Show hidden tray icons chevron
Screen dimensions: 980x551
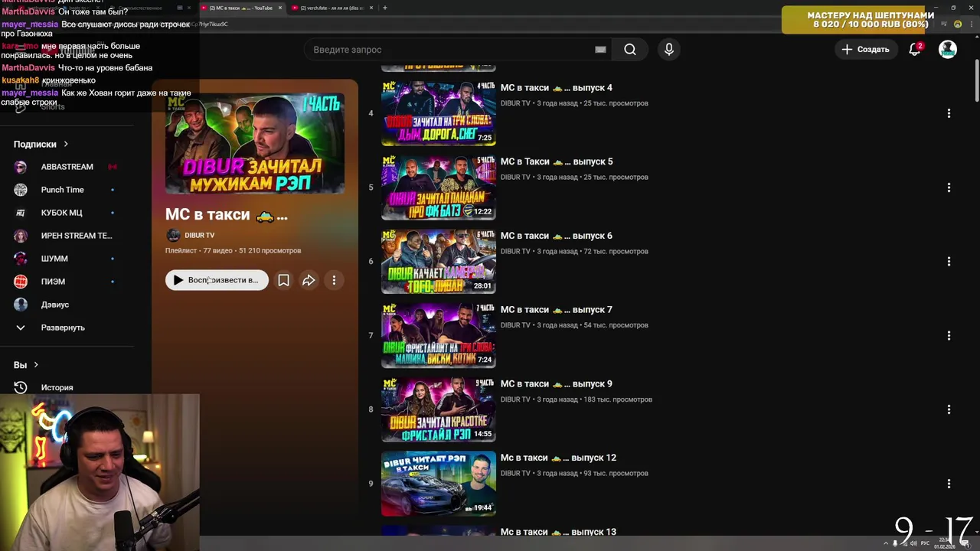(886, 543)
